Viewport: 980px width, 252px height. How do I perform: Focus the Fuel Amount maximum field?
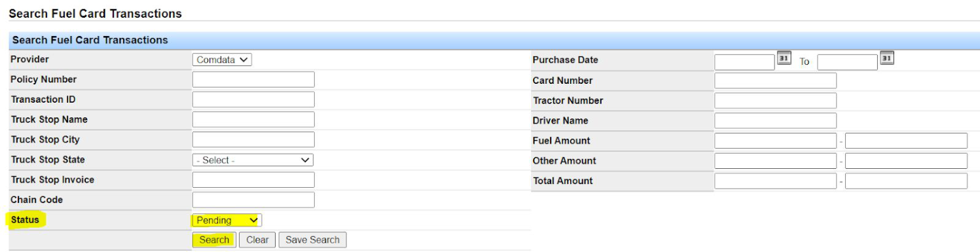[x=906, y=141]
